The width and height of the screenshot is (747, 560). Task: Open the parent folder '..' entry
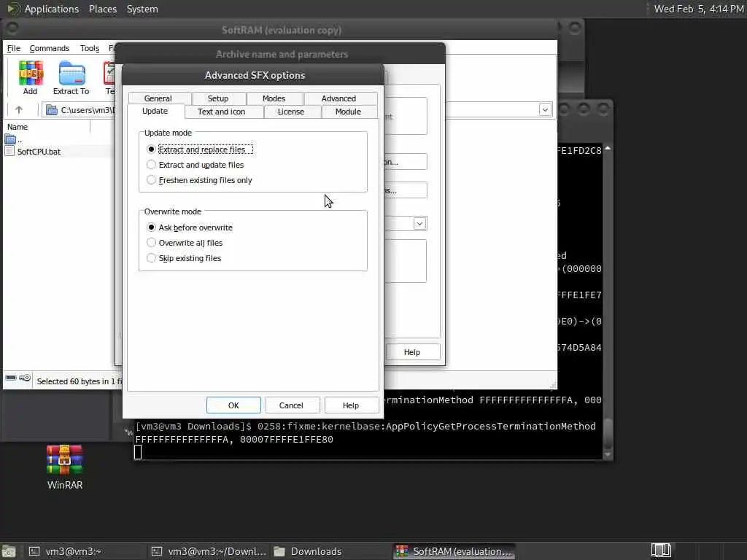(13, 139)
